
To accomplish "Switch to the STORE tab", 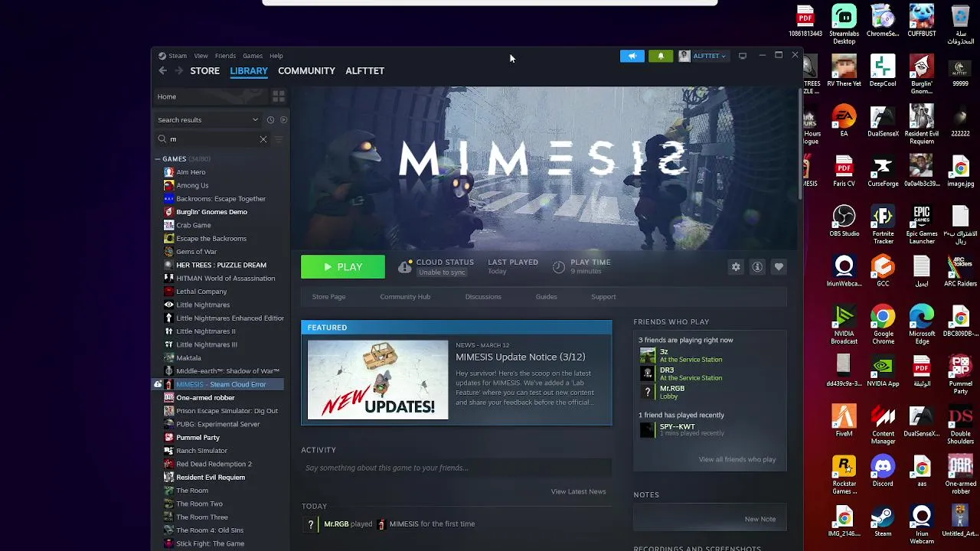I will tap(204, 70).
